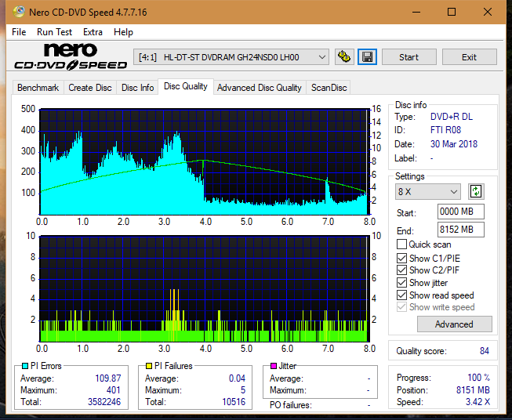Click the PI Errors graph area
The width and height of the screenshot is (512, 420).
[x=205, y=162]
